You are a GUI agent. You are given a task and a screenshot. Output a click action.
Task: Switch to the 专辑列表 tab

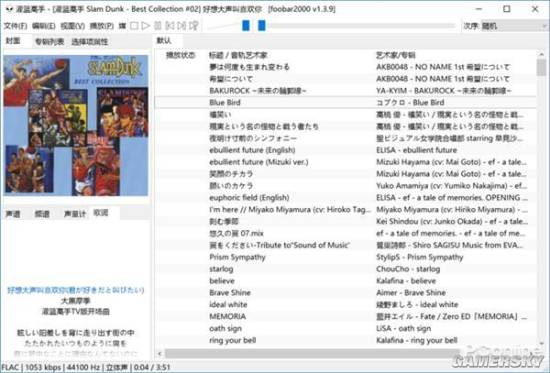pyautogui.click(x=49, y=42)
